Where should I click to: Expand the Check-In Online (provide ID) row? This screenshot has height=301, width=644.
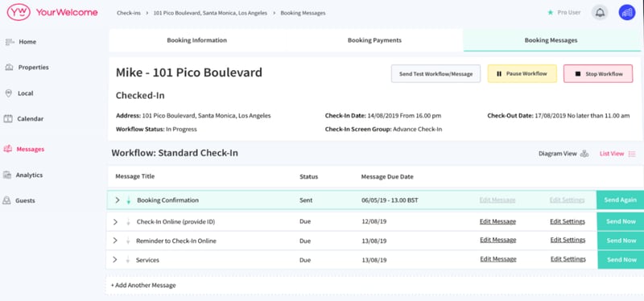click(115, 222)
